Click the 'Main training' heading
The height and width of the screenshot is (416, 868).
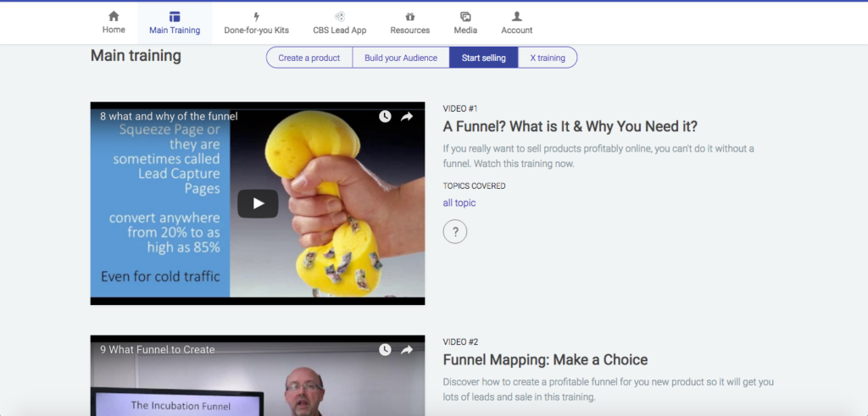pos(136,56)
